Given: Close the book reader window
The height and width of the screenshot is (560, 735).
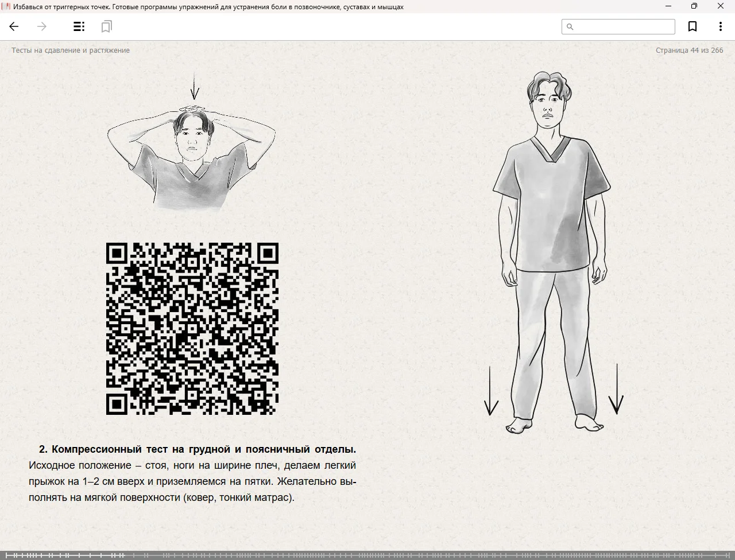Looking at the screenshot, I should 721,6.
